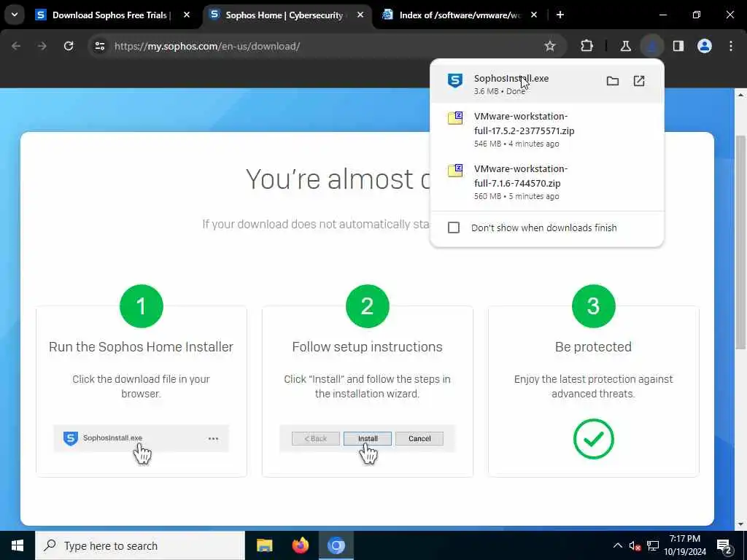
Task: Open the clock showing 7:17 PM
Action: click(685, 545)
